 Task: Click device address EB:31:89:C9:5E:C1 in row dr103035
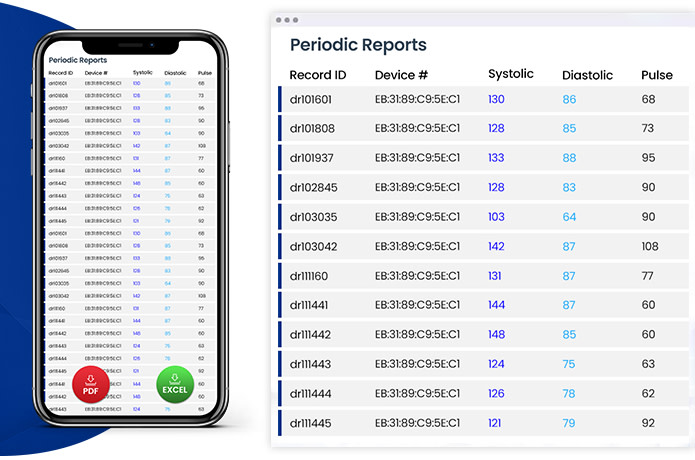tap(417, 217)
